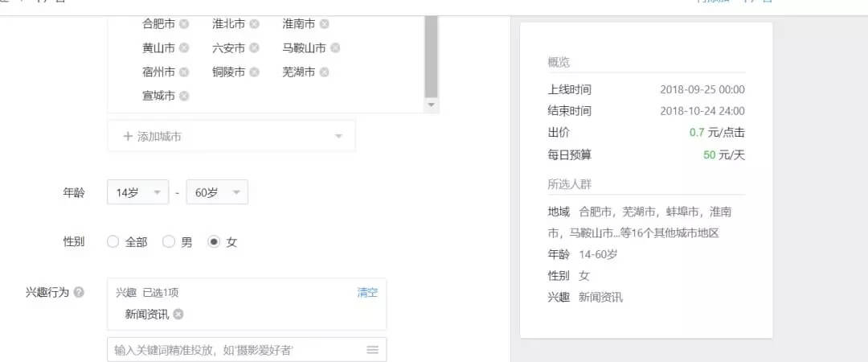Image resolution: width=868 pixels, height=362 pixels.
Task: Remove 淮南市 city tag
Action: tap(324, 24)
